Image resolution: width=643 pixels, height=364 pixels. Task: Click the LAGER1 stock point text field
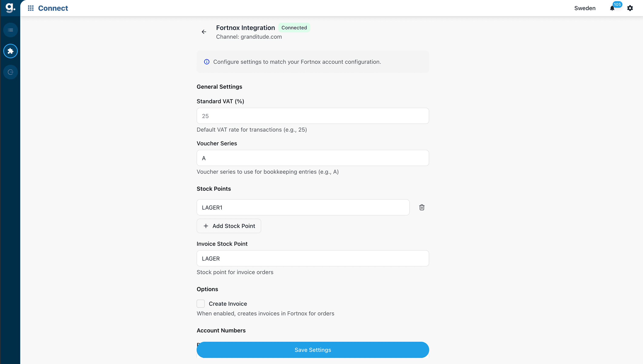point(303,207)
